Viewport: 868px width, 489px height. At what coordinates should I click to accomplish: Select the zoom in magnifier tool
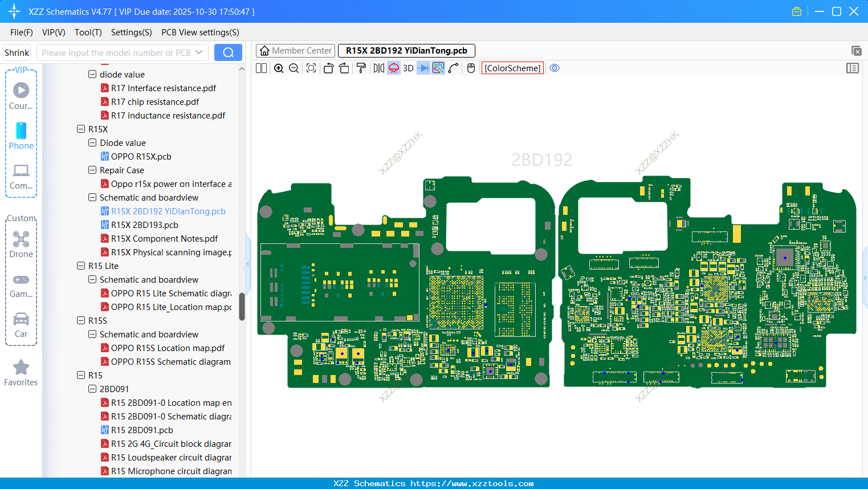(279, 68)
